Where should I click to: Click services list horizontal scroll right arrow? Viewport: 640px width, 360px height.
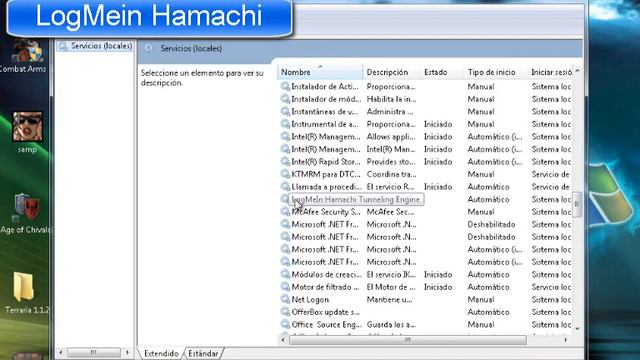[x=566, y=340]
